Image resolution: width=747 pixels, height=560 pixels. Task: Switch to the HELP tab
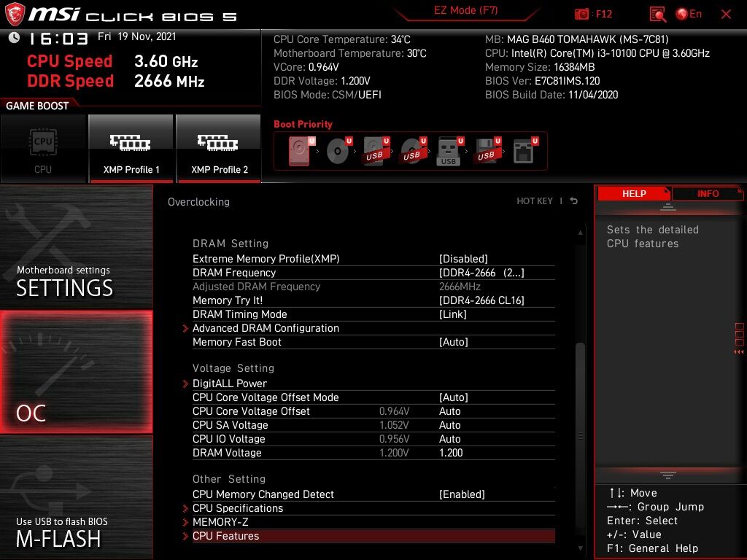tap(634, 193)
